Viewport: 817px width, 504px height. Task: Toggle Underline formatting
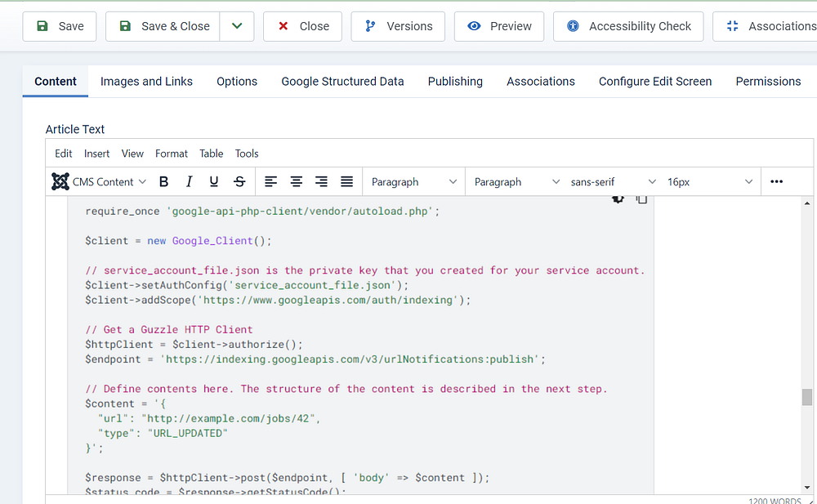(213, 181)
